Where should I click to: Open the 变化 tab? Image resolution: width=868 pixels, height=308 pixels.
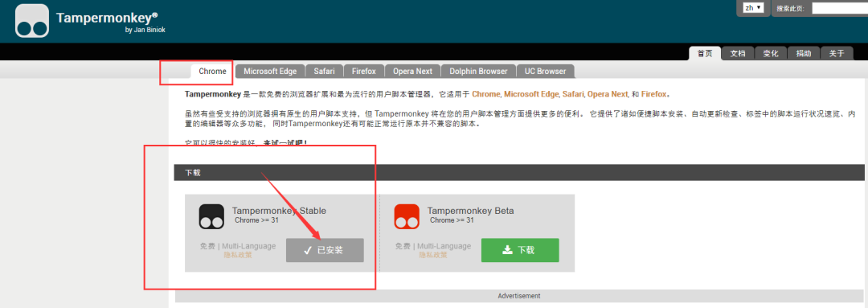pyautogui.click(x=771, y=53)
